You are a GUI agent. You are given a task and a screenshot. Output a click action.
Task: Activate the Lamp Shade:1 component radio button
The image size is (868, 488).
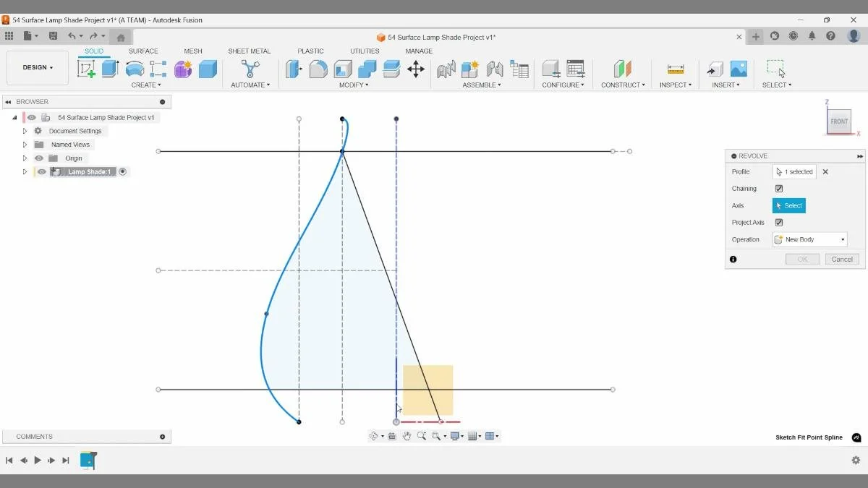[x=122, y=172]
